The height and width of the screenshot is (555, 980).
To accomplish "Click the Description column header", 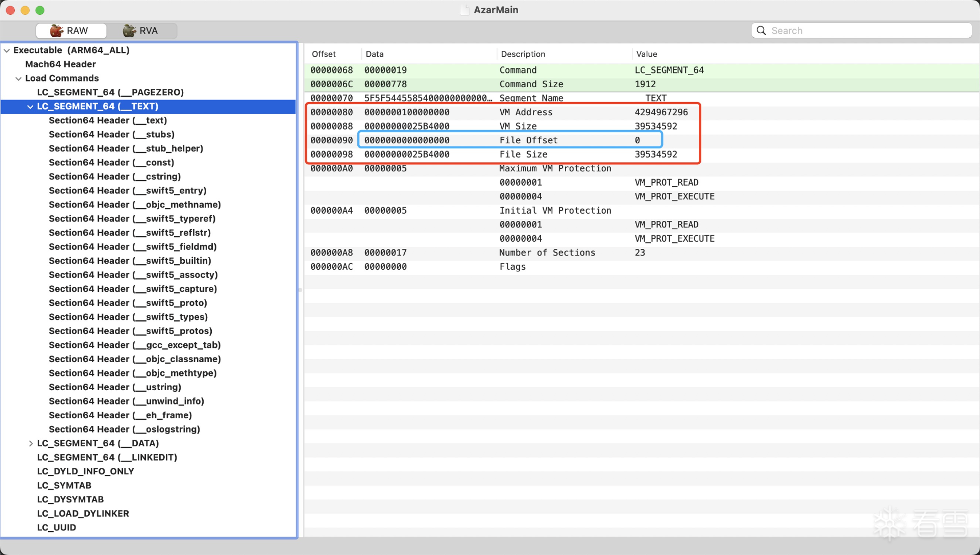I will 523,54.
